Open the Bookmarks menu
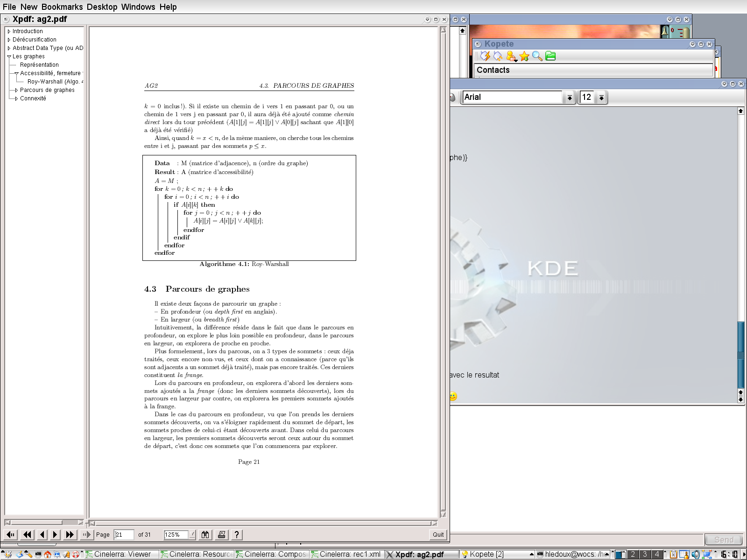This screenshot has height=560, width=747. click(x=62, y=7)
